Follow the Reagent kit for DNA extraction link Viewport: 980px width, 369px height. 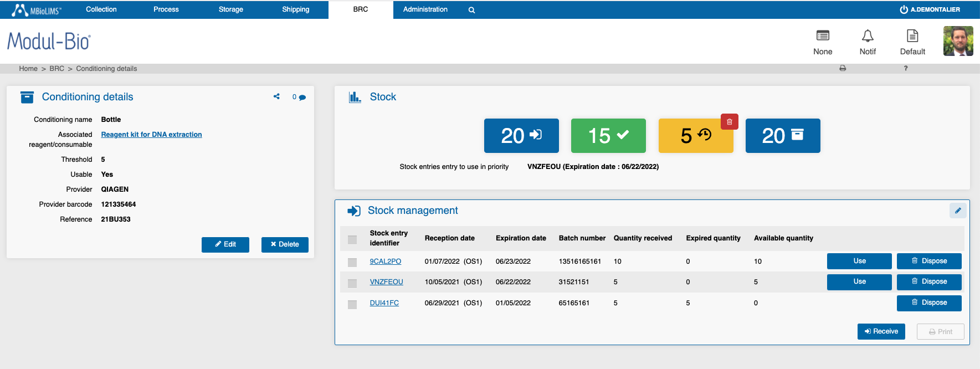click(151, 135)
